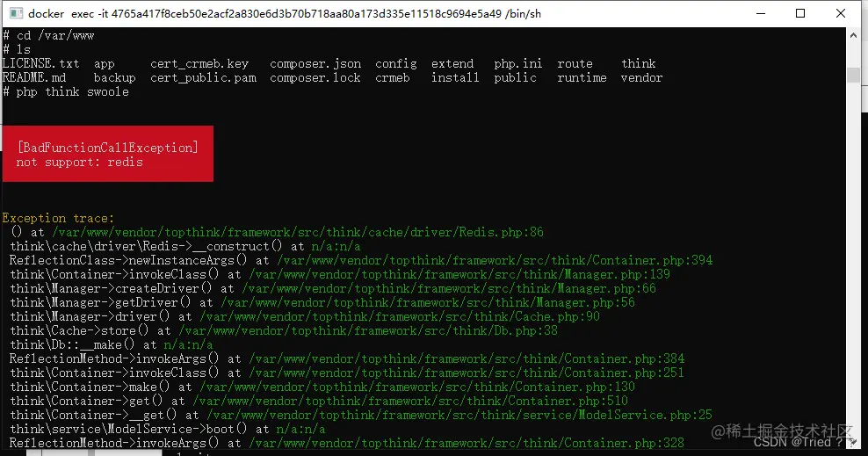This screenshot has height=456, width=868.
Task: Click the 'Exception trace:' heading
Action: point(58,218)
